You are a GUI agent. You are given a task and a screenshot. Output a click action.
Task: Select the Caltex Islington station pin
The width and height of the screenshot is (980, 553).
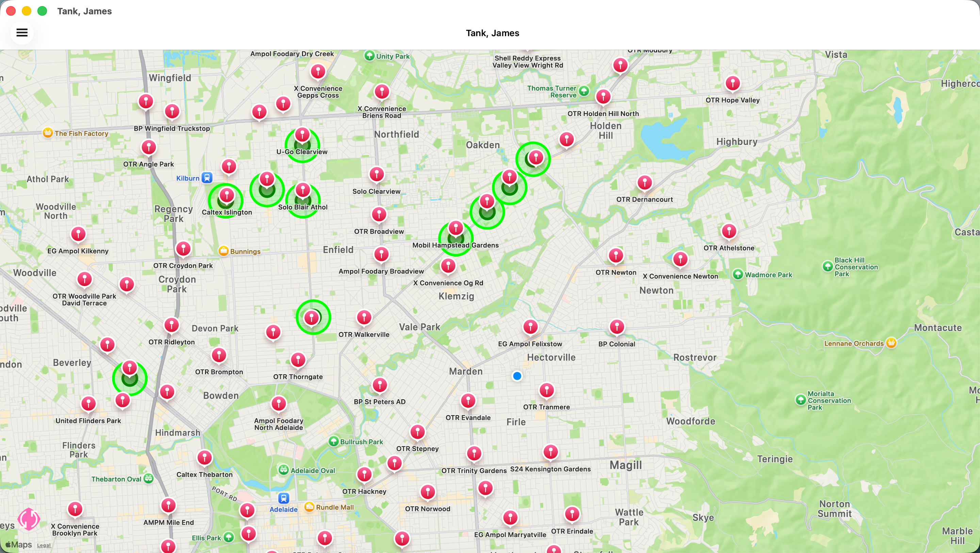(227, 195)
